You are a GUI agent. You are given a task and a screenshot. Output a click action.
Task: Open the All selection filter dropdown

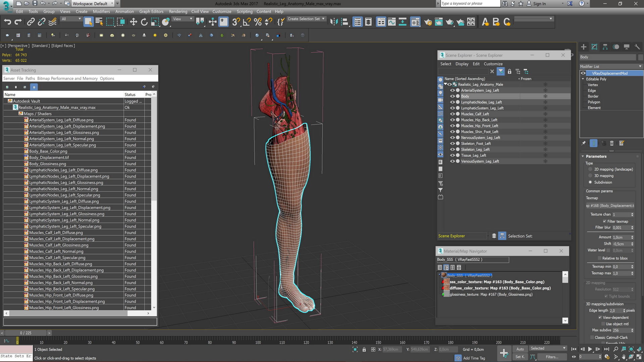[x=71, y=19]
